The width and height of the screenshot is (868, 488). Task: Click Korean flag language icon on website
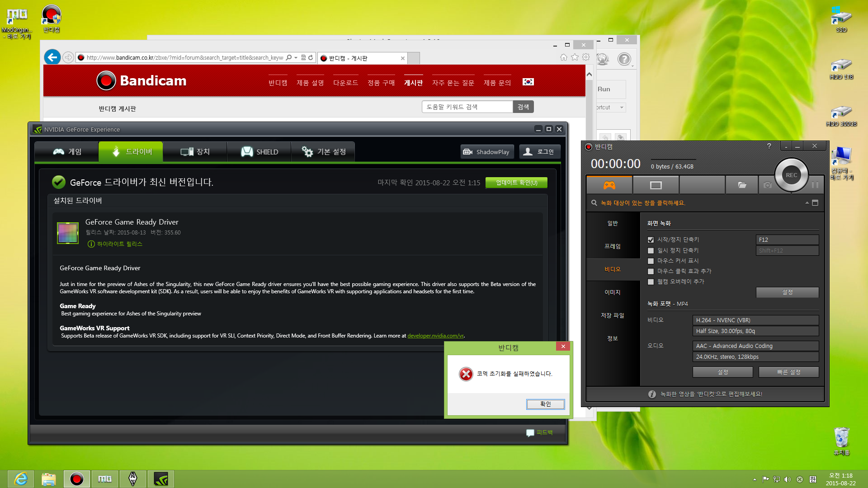tap(528, 82)
